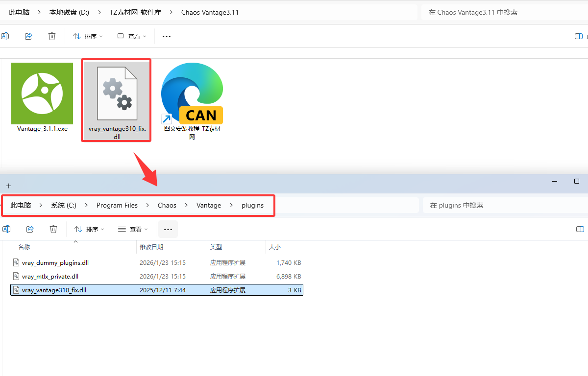
Task: Click size 1,740 KB cell
Action: point(289,263)
